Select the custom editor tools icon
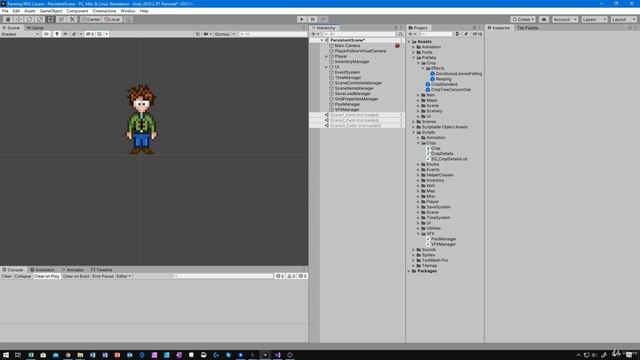Viewport: 640px width, 360px height. click(72, 20)
